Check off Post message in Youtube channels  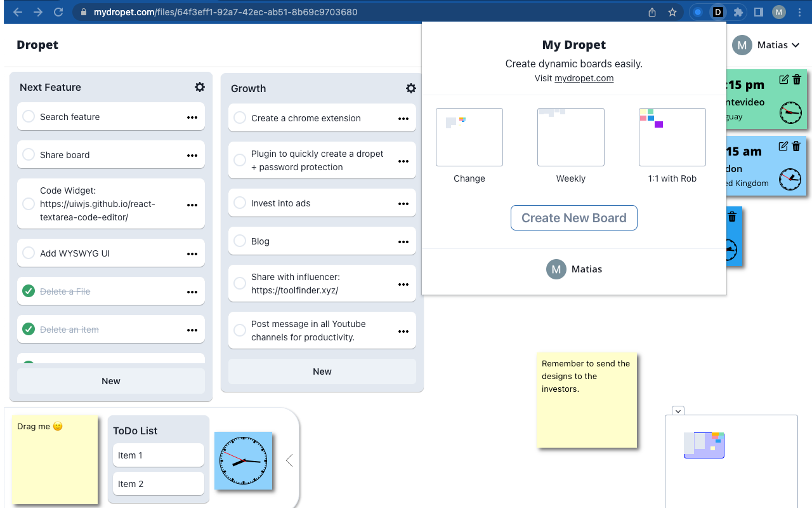pos(240,331)
